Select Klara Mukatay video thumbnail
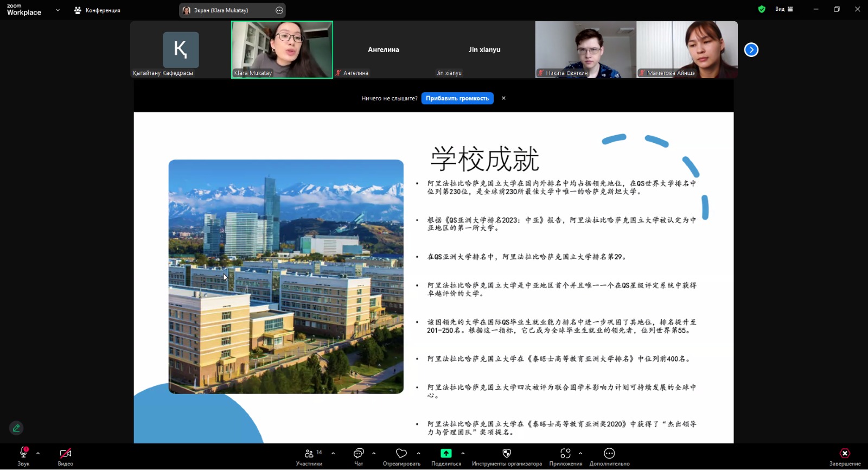This screenshot has height=470, width=868. coord(282,50)
